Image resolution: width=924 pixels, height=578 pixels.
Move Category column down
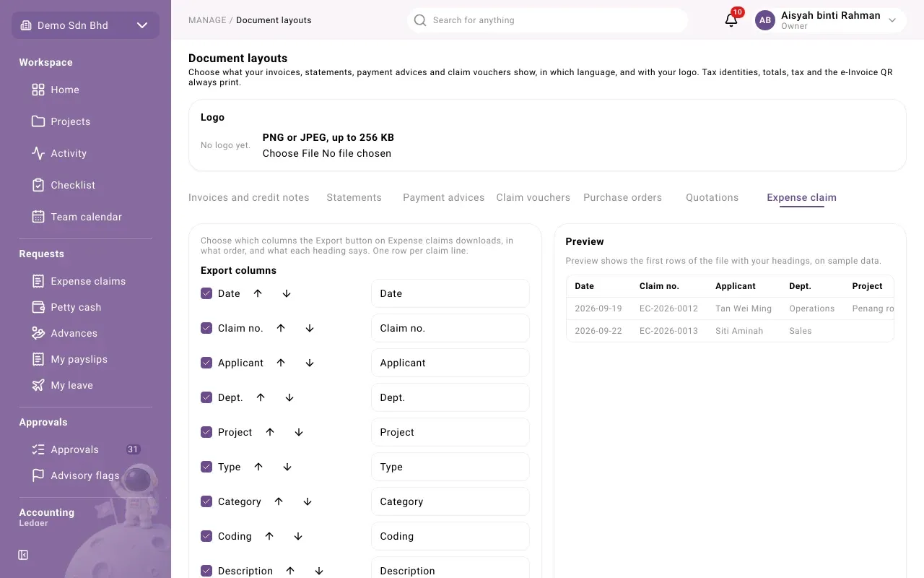(x=308, y=501)
